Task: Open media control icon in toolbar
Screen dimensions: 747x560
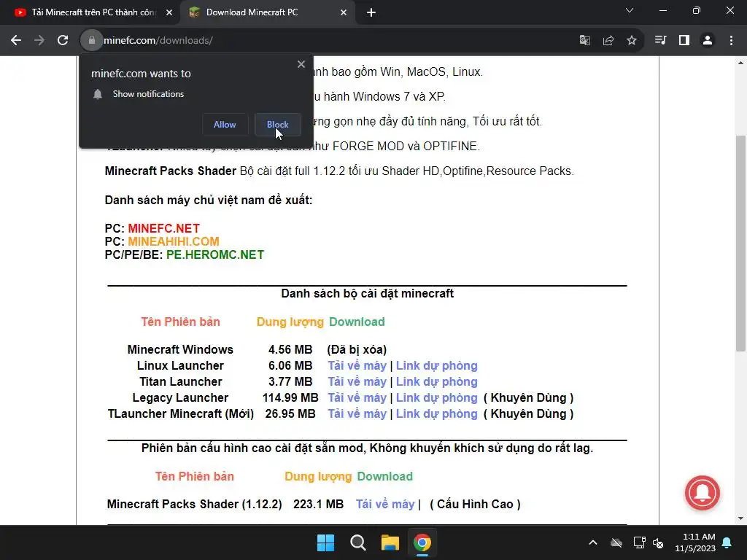Action: coord(660,41)
